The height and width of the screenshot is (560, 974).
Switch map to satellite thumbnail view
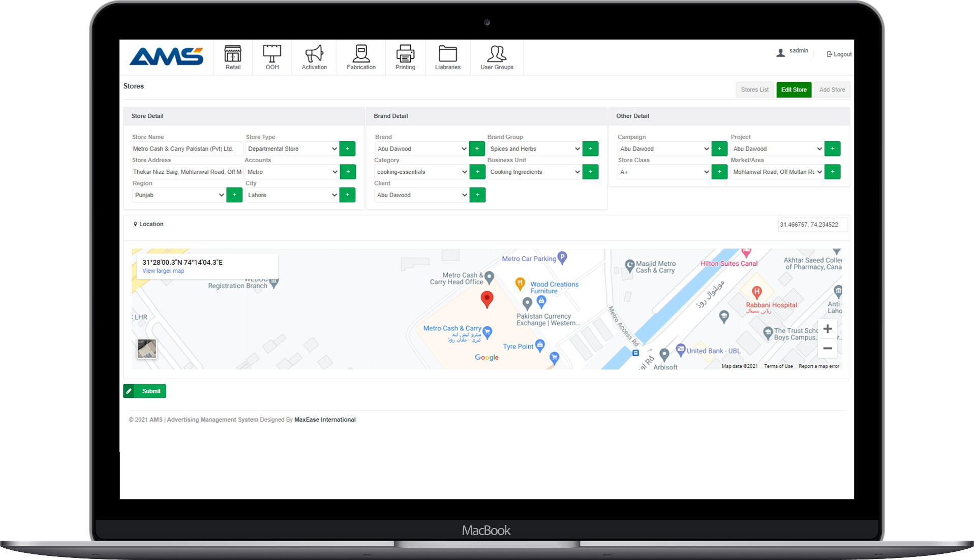[x=147, y=349]
